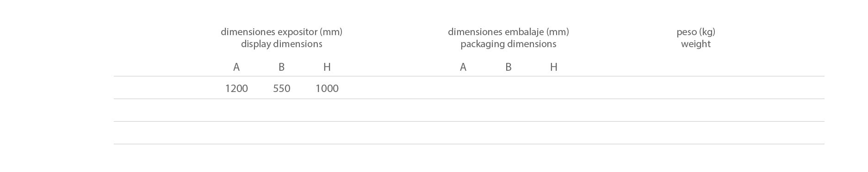Click the empty cell directly below 1200
This screenshot has height=172, width=868.
tap(236, 110)
